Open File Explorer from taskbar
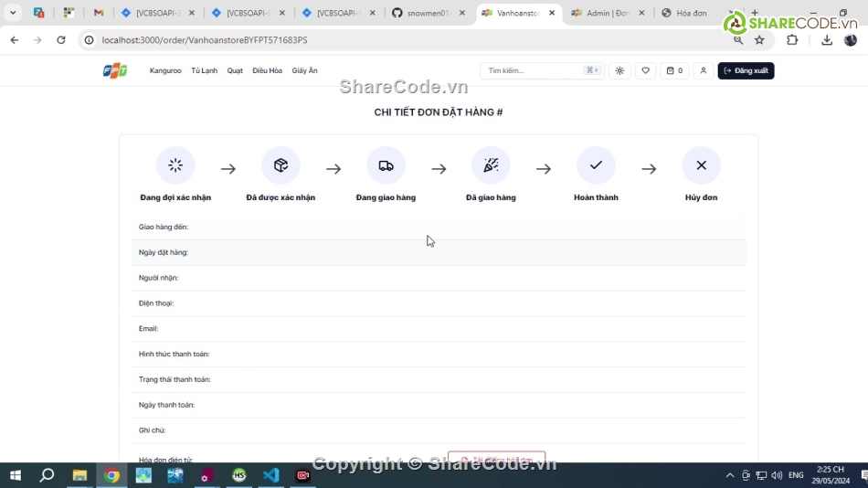868x488 pixels. click(x=79, y=475)
